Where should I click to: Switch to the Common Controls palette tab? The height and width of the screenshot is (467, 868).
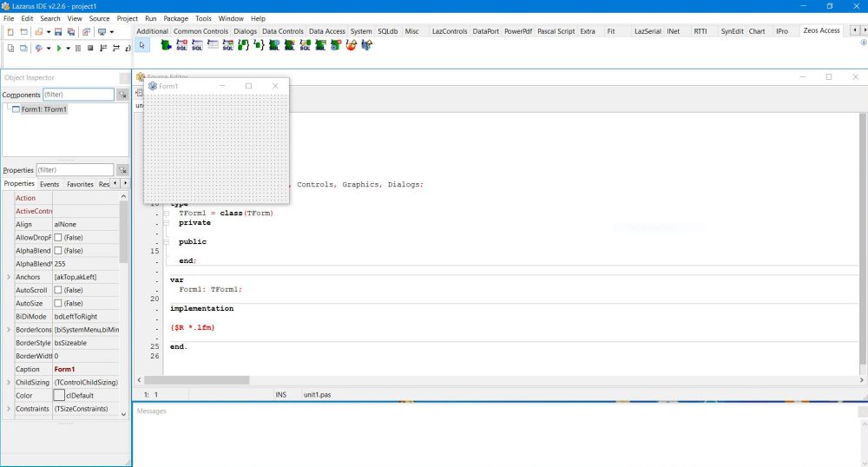click(x=201, y=31)
